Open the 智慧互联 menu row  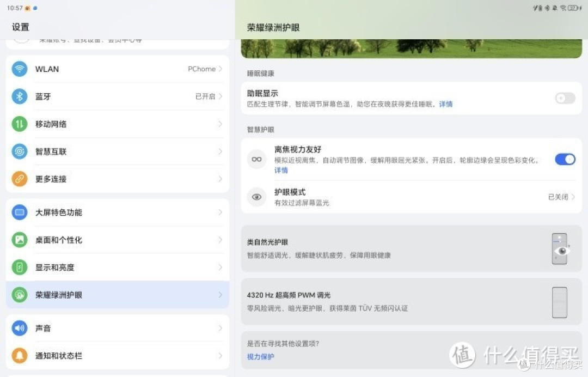118,151
